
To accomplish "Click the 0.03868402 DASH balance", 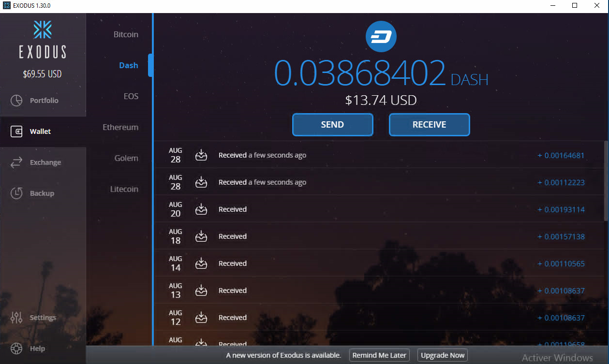I will (381, 73).
